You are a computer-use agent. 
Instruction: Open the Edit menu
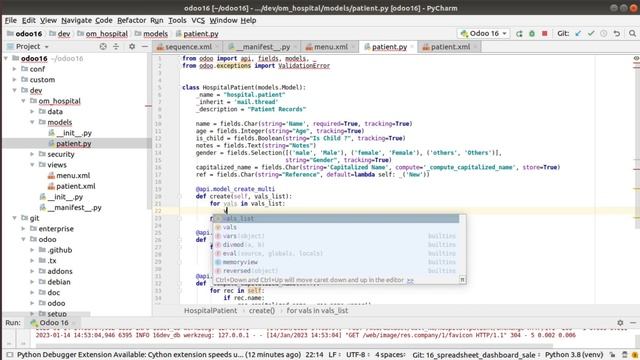pos(29,20)
